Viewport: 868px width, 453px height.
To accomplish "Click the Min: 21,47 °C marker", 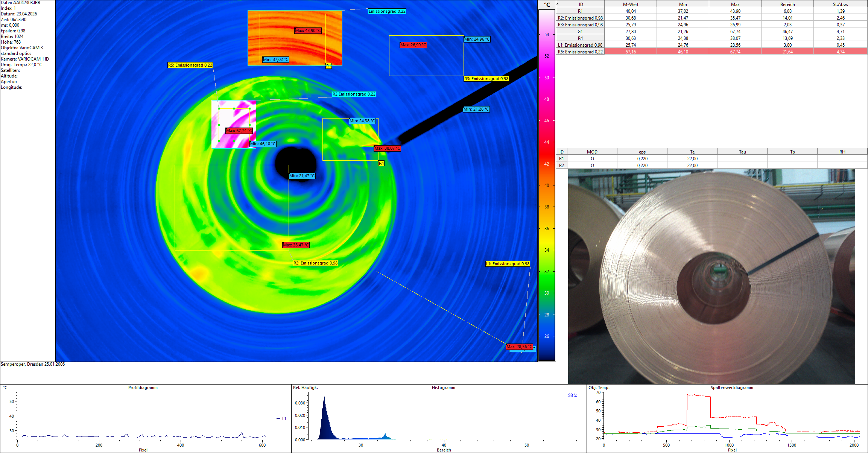I will click(x=302, y=176).
